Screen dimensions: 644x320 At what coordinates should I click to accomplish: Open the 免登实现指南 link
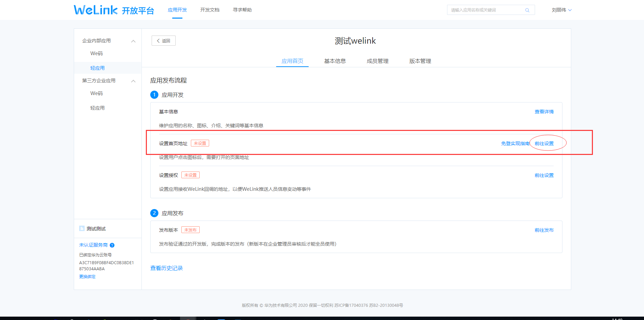(x=515, y=143)
